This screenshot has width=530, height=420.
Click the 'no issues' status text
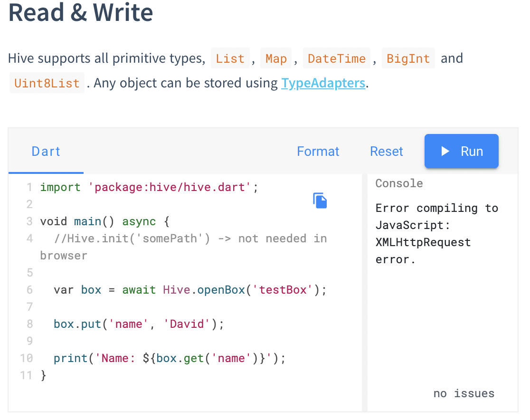pos(464,393)
